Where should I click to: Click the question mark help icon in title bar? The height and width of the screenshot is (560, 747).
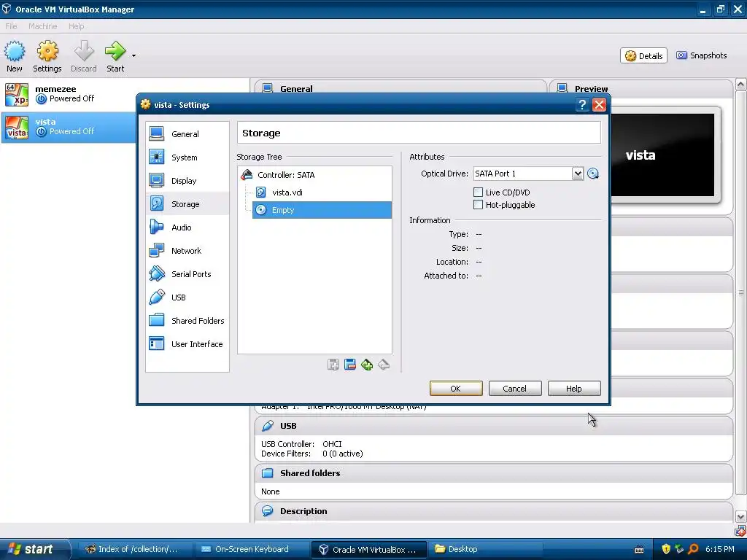click(582, 105)
